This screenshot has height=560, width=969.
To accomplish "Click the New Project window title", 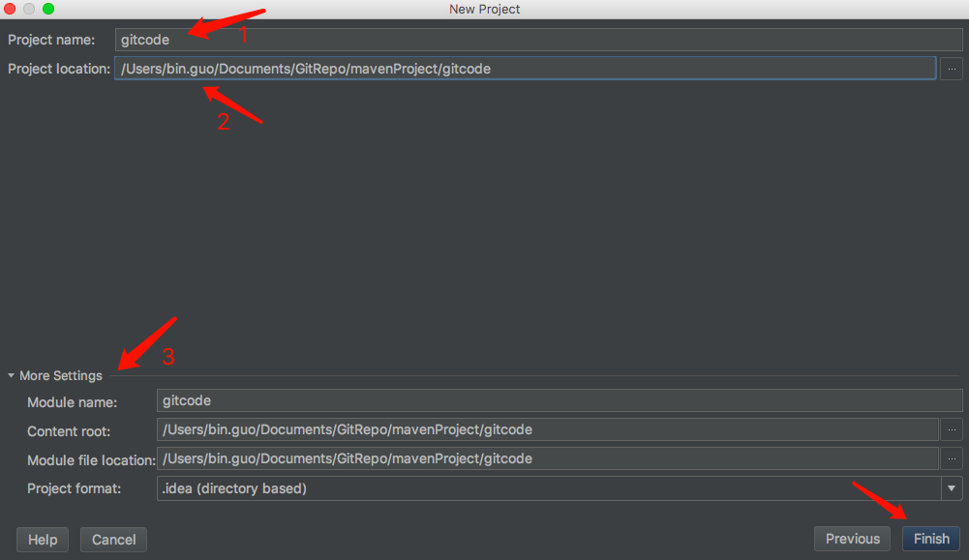I will (484, 10).
